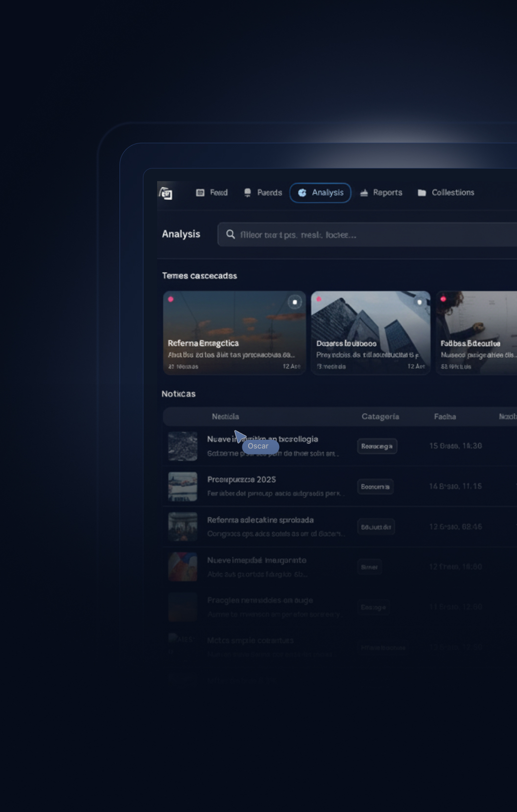Click the red dot on the third card
The height and width of the screenshot is (812, 517).
[x=443, y=299]
